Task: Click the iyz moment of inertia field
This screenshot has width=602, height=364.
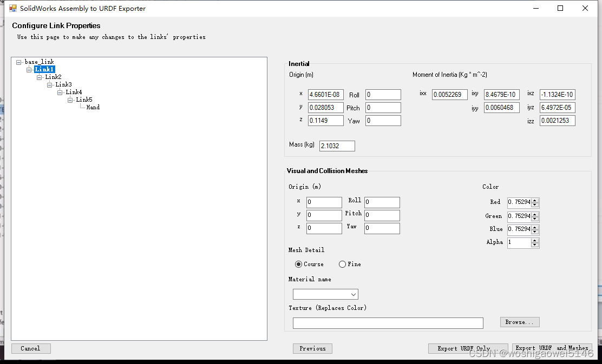Action: pos(558,108)
